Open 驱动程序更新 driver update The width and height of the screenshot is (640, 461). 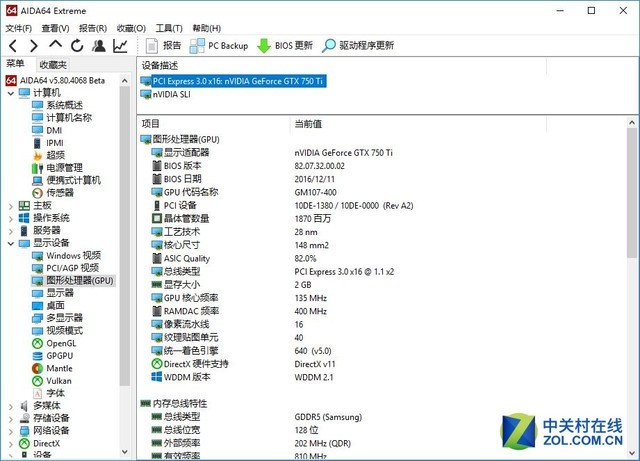(x=358, y=45)
